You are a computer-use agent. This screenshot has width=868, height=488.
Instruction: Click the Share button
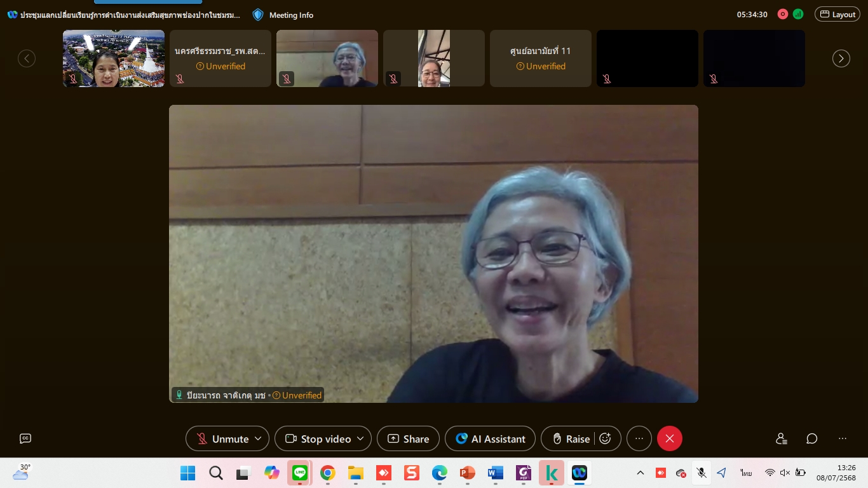[x=408, y=438]
